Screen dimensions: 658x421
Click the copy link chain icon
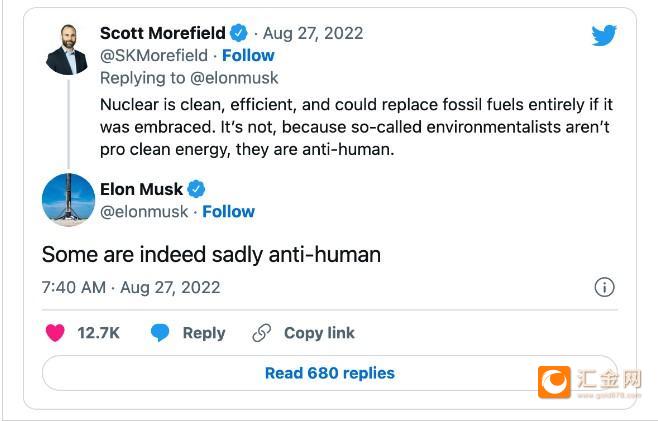tap(262, 333)
